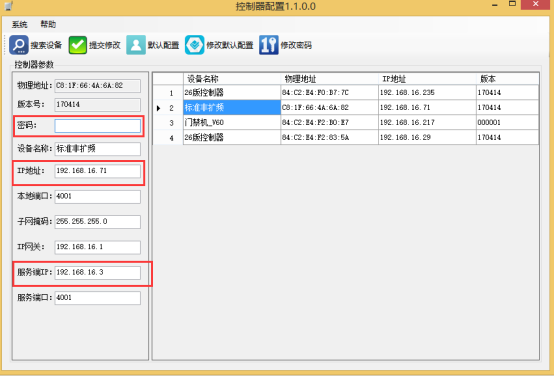
Task: Click the 物理地址 column header
Action: tap(330, 79)
